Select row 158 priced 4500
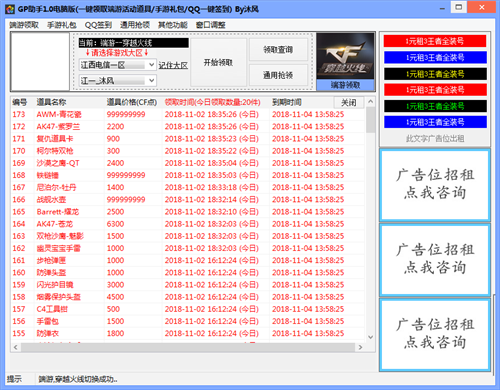Screen dimensions: 500x390 click(188, 297)
